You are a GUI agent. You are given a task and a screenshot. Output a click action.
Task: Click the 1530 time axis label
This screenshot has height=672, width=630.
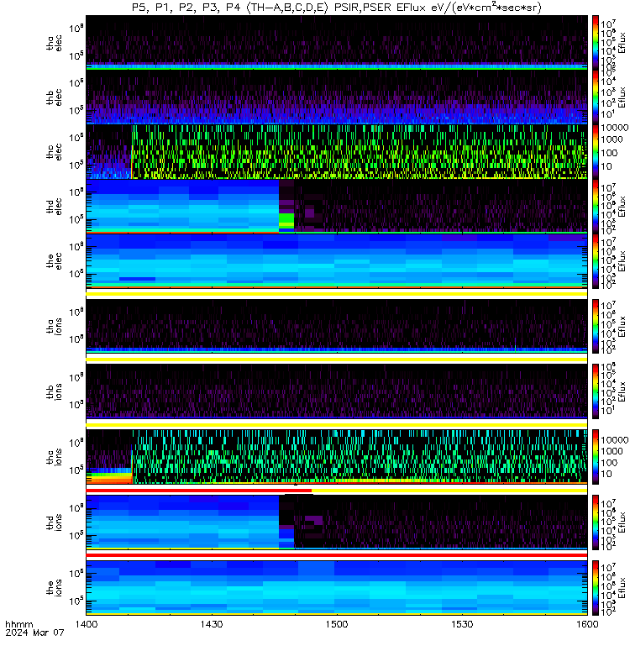point(462,624)
